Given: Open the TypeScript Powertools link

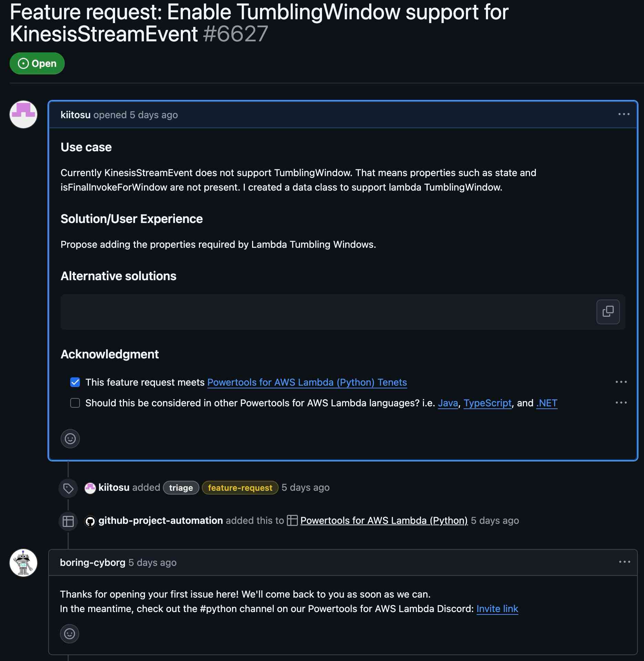Looking at the screenshot, I should (x=487, y=403).
